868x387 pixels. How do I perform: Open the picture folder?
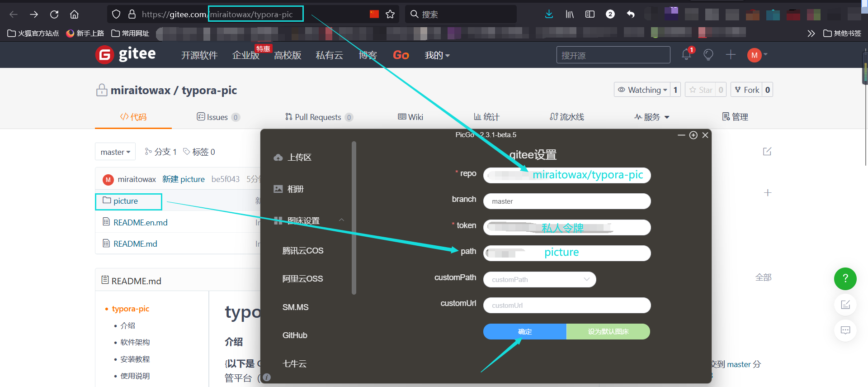(x=125, y=201)
